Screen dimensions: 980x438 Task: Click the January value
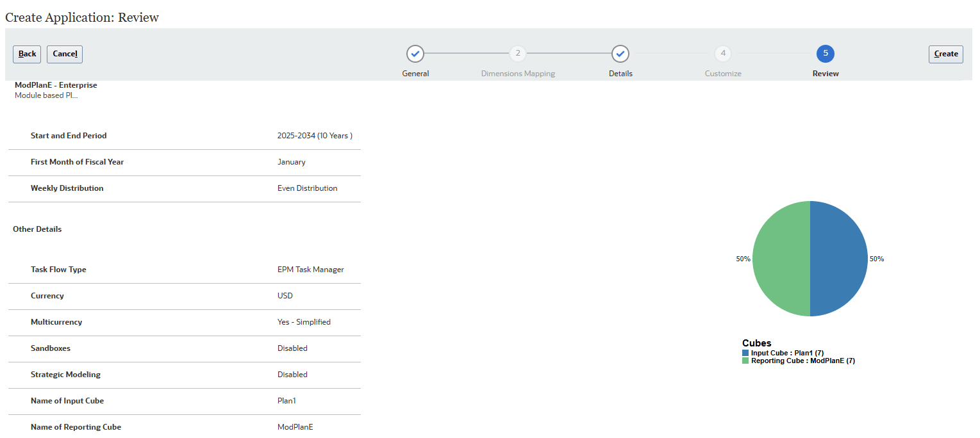[x=292, y=162]
